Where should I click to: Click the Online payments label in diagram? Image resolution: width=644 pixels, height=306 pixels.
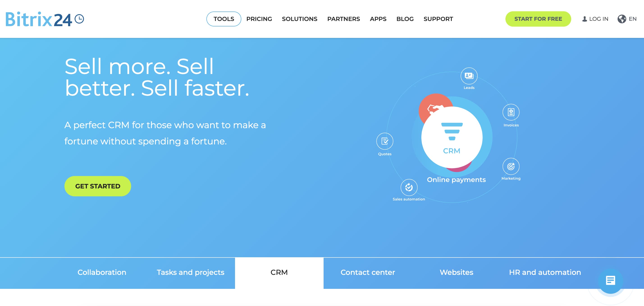pyautogui.click(x=456, y=180)
